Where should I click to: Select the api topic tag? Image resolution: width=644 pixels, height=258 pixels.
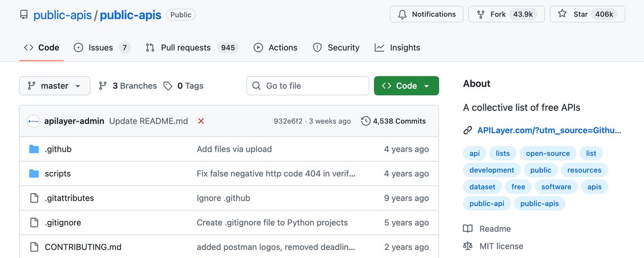[474, 153]
